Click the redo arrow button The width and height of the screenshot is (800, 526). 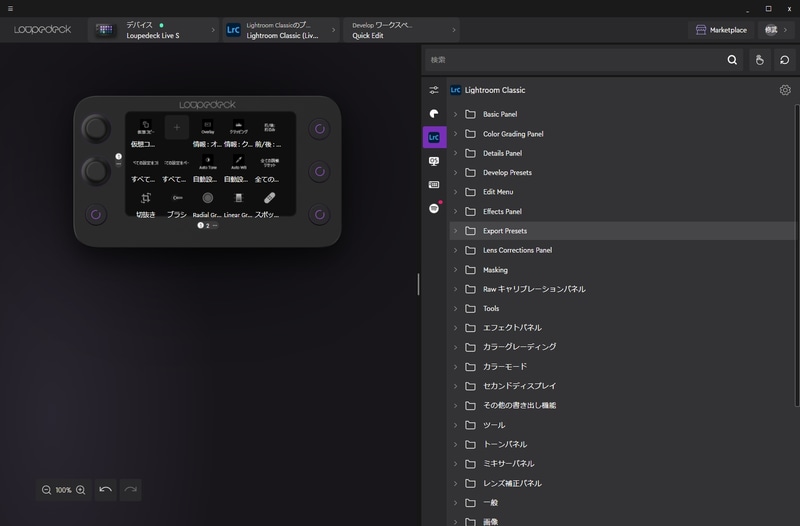[131, 490]
